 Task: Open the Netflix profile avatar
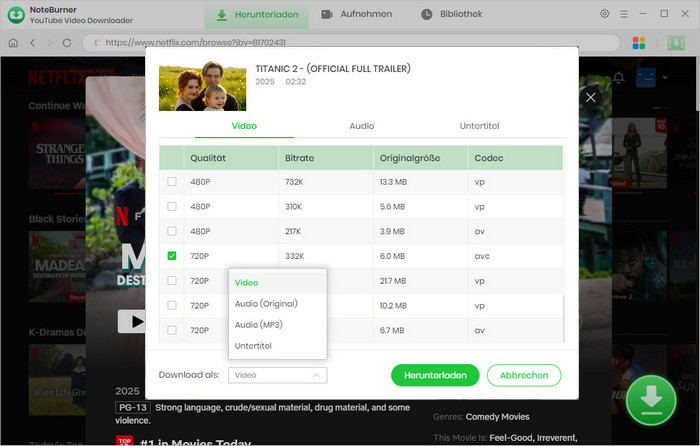click(646, 78)
